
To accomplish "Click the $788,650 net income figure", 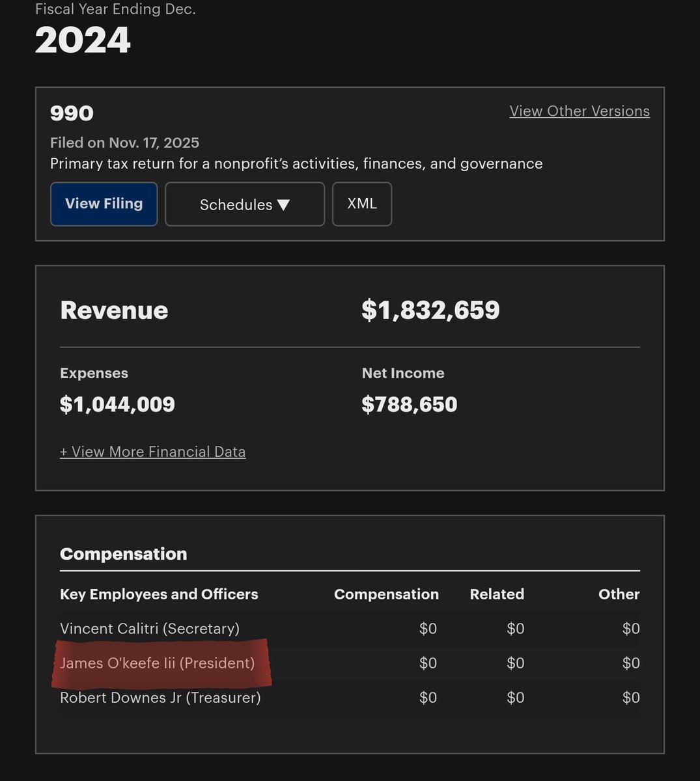I will [409, 404].
